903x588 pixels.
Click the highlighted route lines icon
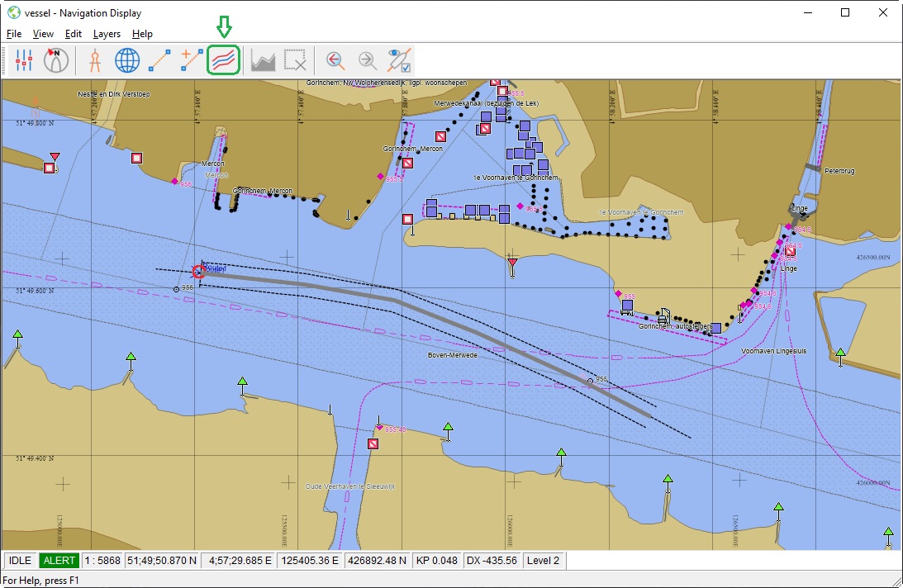[224, 60]
